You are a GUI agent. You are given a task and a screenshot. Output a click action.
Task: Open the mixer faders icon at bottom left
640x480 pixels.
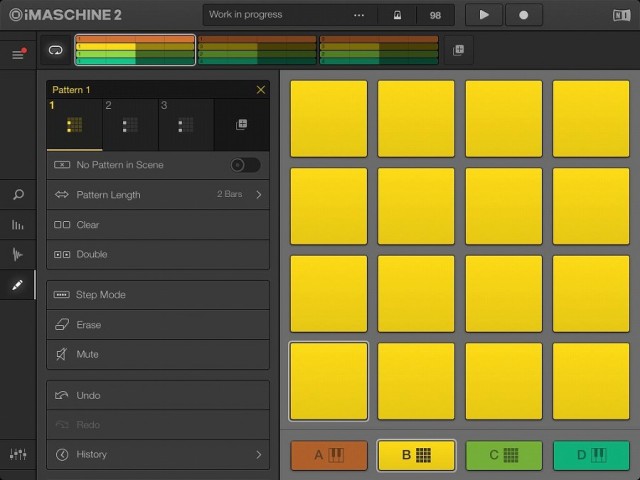[x=18, y=454]
